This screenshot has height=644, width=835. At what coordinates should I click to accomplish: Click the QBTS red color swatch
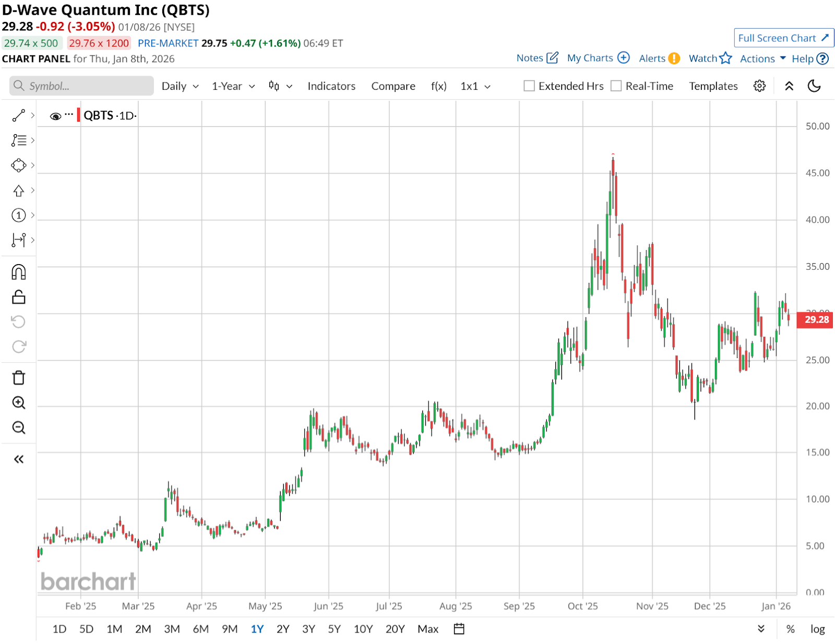click(x=78, y=115)
